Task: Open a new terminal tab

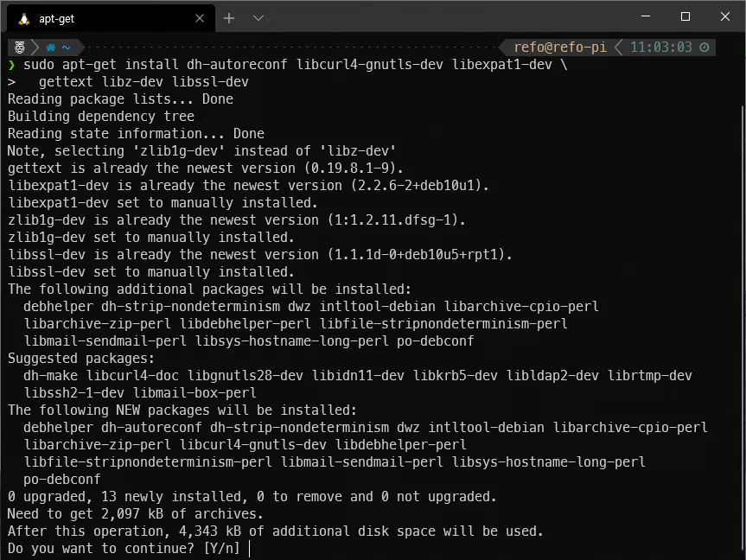Action: (229, 17)
